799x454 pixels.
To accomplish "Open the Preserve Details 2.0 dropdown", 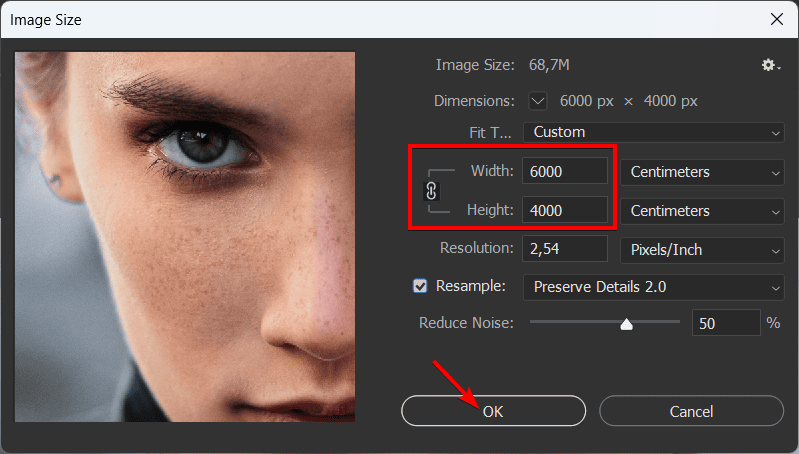I will (653, 287).
